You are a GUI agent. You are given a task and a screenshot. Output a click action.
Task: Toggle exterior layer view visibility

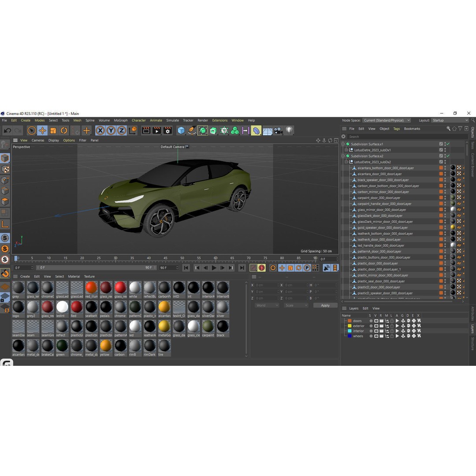[376, 326]
